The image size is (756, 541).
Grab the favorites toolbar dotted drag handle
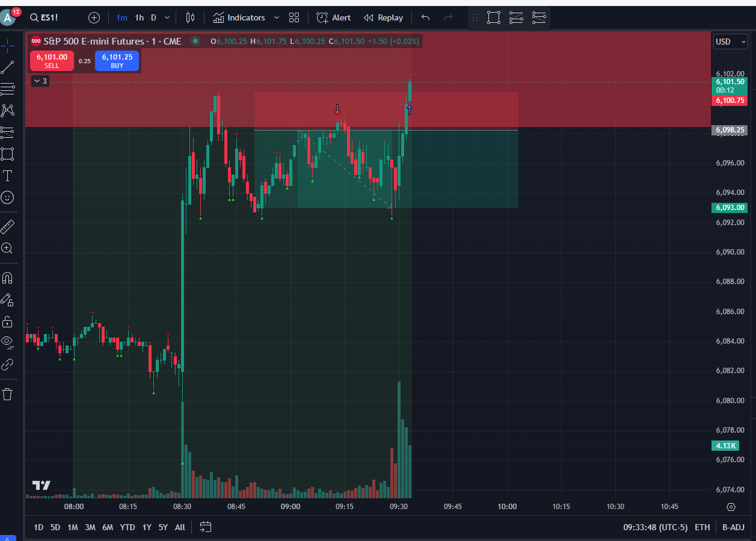pos(476,17)
